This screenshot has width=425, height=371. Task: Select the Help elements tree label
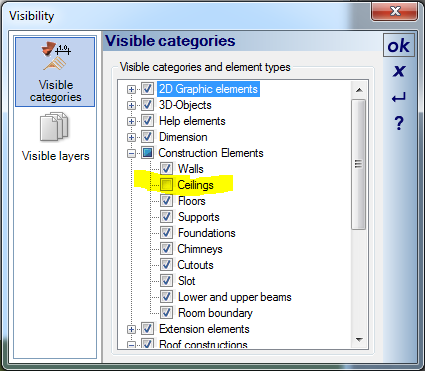192,121
